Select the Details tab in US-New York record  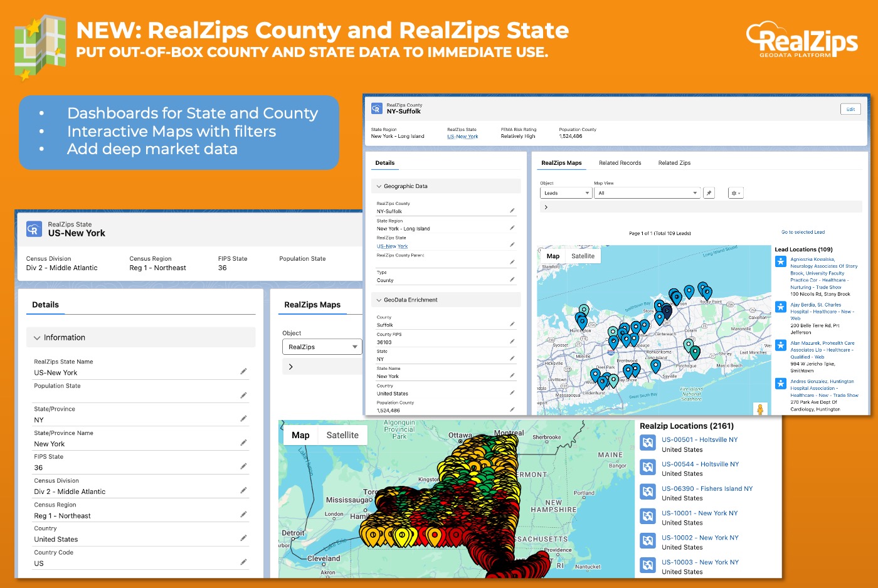coord(45,305)
